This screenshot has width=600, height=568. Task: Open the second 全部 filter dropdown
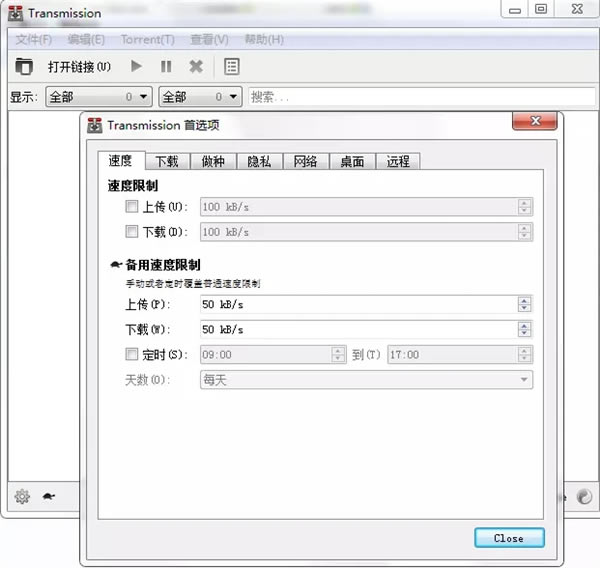point(200,96)
